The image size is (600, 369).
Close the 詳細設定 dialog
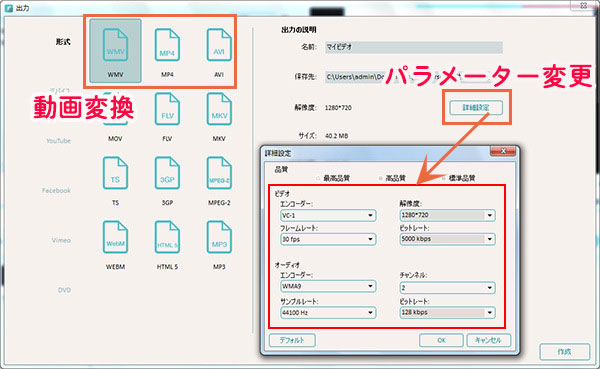click(503, 151)
